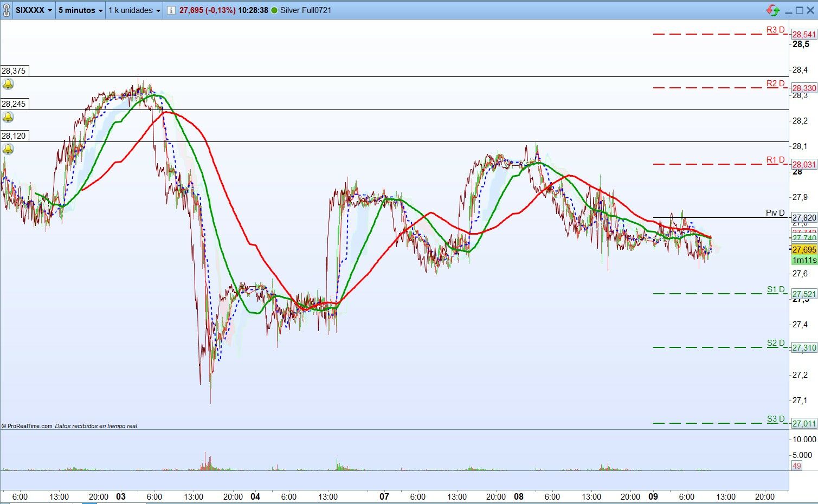Click the alert bell under 28,245
The height and width of the screenshot is (504, 818).
(8, 117)
